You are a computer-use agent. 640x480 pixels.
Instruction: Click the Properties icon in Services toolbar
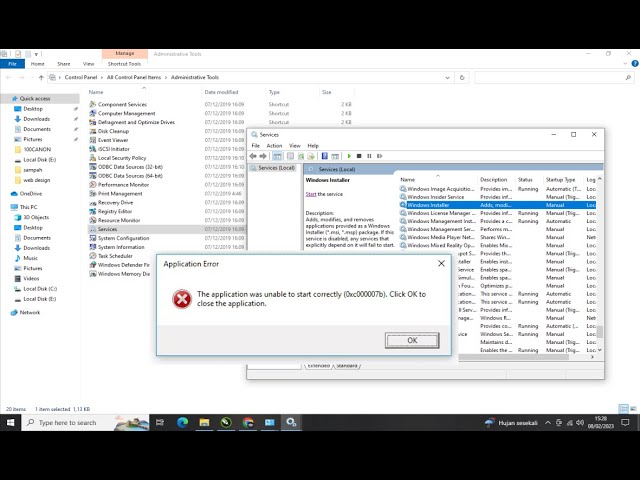(290, 156)
